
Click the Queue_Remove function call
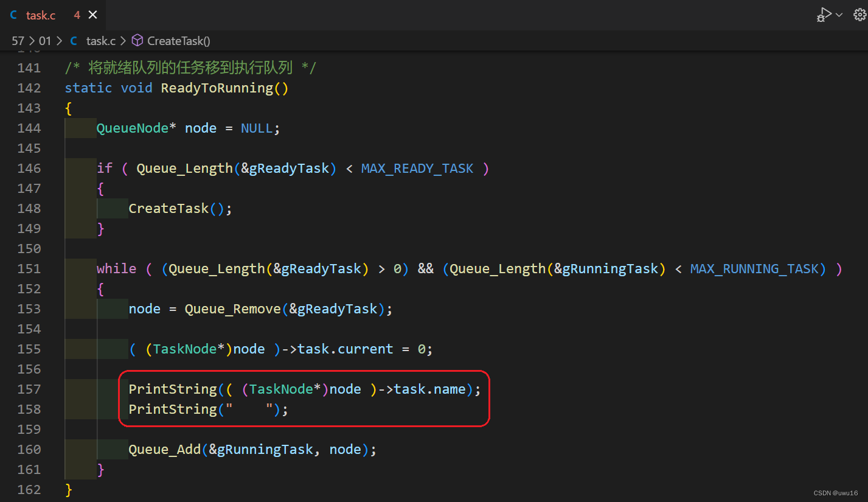pos(233,309)
